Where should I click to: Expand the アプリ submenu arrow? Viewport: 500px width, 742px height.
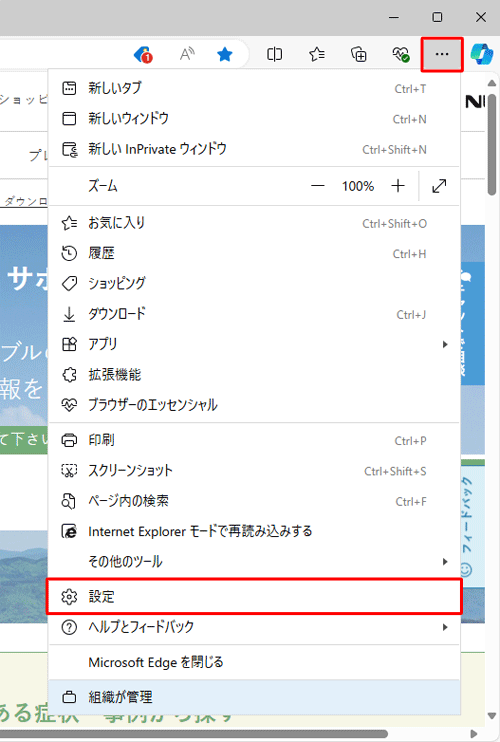point(445,344)
